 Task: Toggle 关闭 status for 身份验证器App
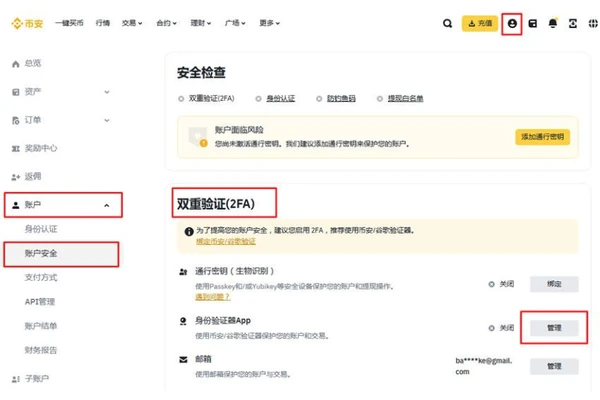(502, 328)
